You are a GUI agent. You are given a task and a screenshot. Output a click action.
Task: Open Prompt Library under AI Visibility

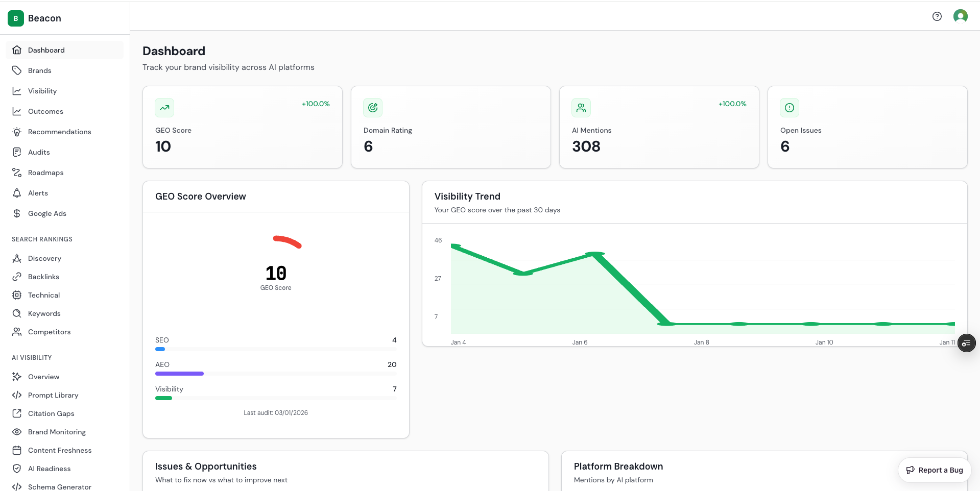tap(53, 395)
